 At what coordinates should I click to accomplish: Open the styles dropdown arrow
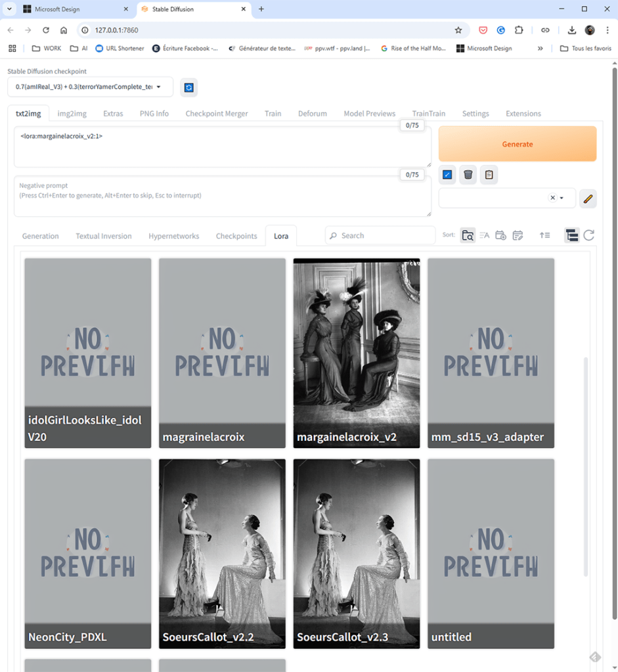562,198
